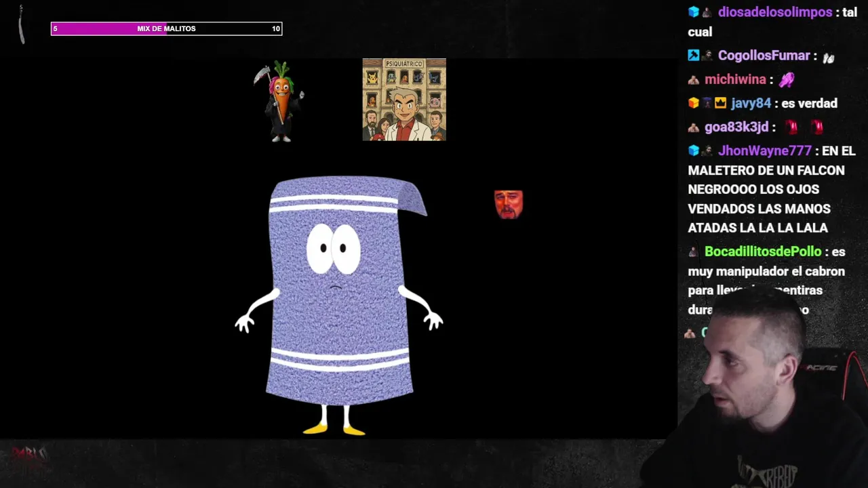
Task: Click the Psiquiatrico poster image
Action: point(404,100)
